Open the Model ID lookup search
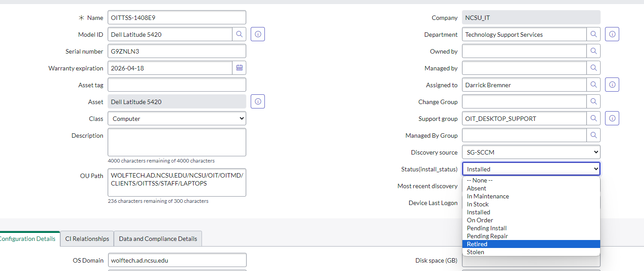This screenshot has width=644, height=271. click(x=239, y=34)
